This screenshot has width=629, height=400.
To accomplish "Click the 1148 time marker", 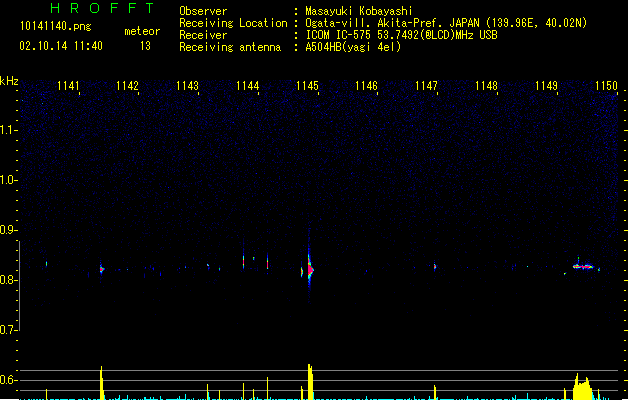I will [x=486, y=86].
